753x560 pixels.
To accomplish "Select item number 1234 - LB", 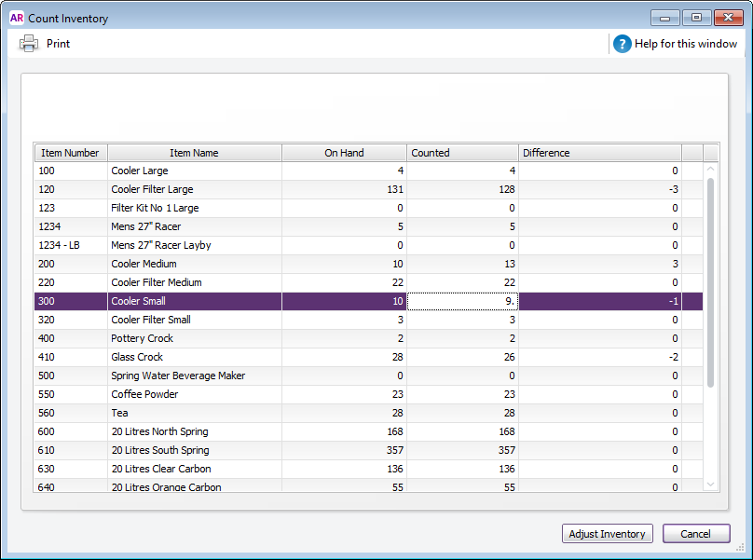I will [59, 245].
